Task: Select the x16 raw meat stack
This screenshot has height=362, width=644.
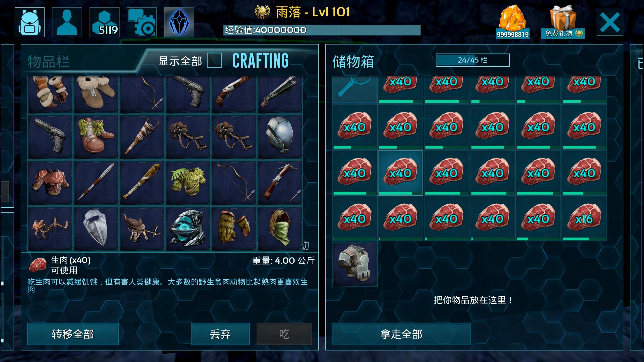Action: [584, 219]
